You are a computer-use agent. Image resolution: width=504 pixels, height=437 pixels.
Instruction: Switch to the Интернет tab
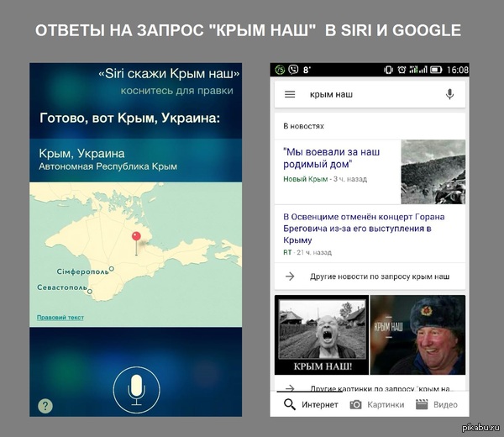point(311,404)
